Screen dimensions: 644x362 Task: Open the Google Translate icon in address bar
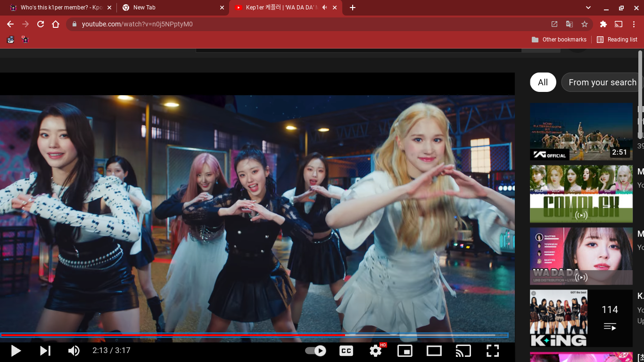(x=570, y=24)
